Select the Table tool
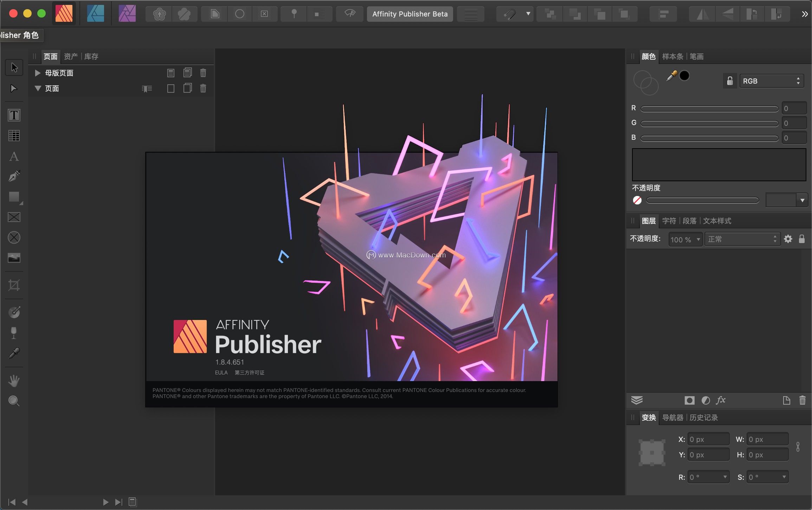This screenshot has height=510, width=812. [x=14, y=136]
